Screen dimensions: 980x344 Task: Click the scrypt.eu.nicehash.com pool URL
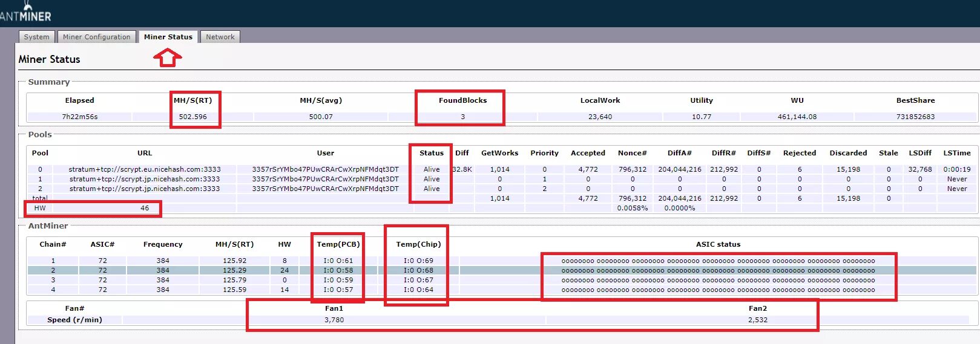(x=145, y=169)
